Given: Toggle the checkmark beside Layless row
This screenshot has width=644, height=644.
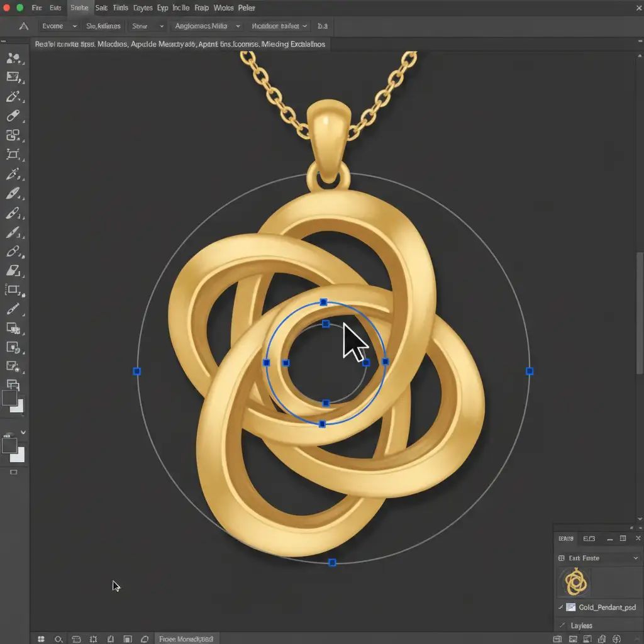Looking at the screenshot, I should click(560, 626).
